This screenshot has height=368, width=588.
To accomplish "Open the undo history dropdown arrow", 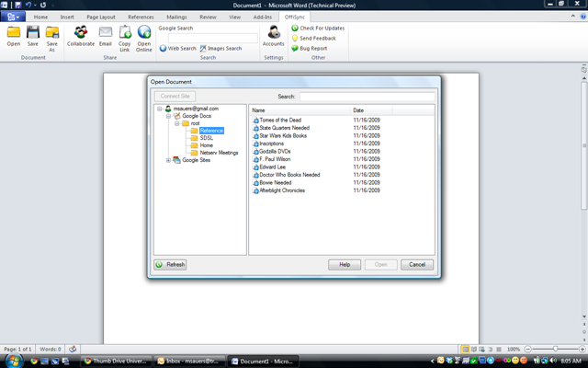I will tap(35, 6).
